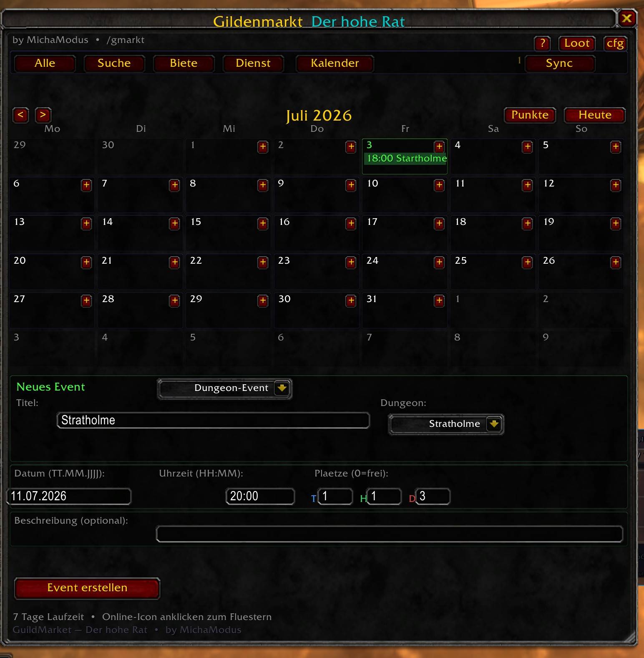This screenshot has height=658, width=644.
Task: Click plus icon on July 6
Action: [86, 185]
